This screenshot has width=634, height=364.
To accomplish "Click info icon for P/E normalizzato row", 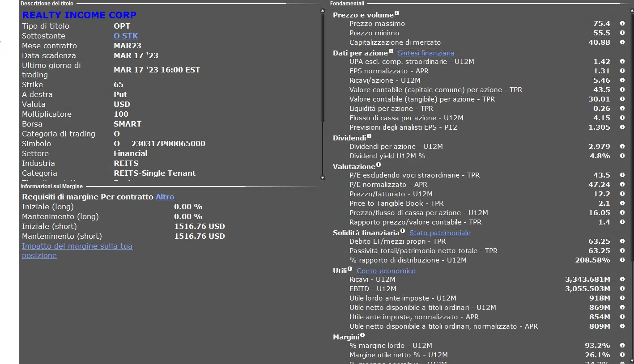I will 622,185.
